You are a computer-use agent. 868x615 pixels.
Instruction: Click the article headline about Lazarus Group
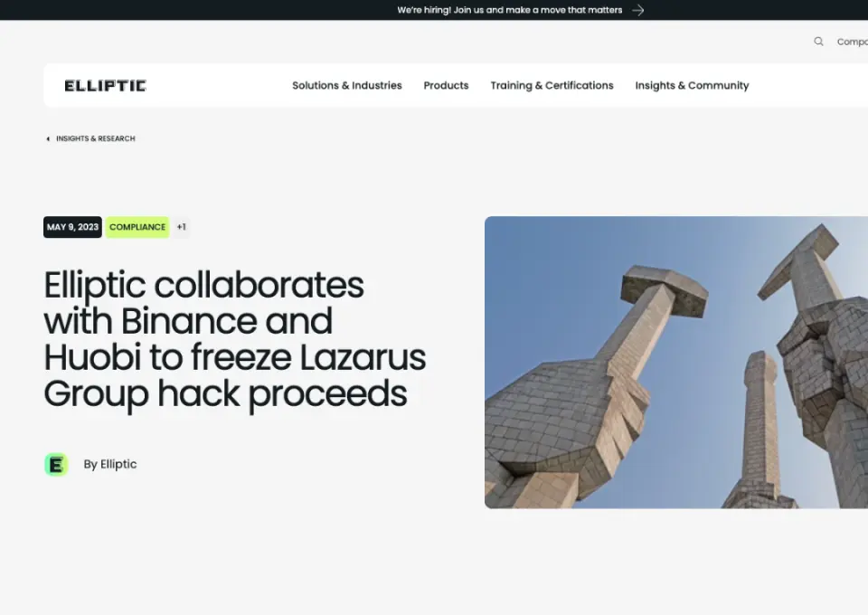pyautogui.click(x=235, y=340)
